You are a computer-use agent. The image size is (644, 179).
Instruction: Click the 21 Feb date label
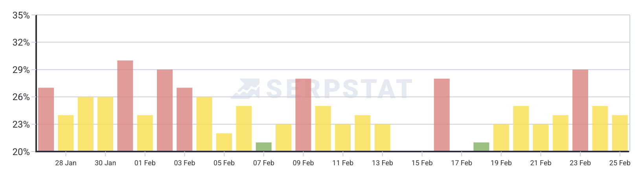point(541,163)
